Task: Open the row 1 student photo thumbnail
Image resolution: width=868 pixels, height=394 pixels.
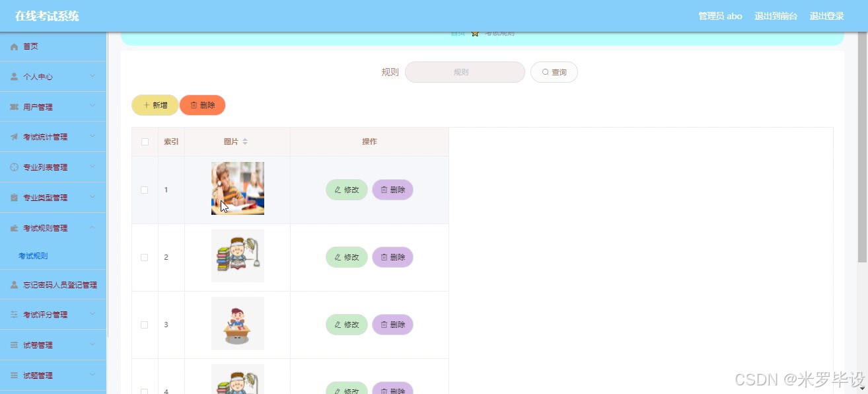Action: [x=238, y=188]
